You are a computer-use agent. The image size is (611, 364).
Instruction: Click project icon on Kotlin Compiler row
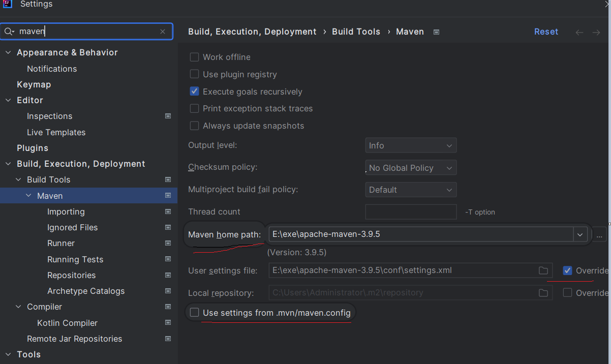tap(168, 322)
